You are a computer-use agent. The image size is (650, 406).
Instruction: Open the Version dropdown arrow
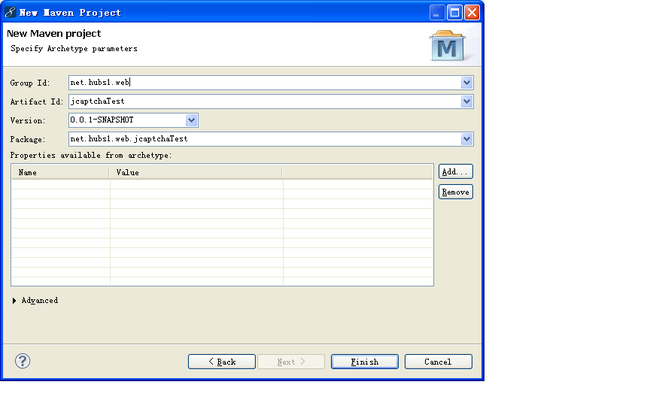[x=191, y=120]
